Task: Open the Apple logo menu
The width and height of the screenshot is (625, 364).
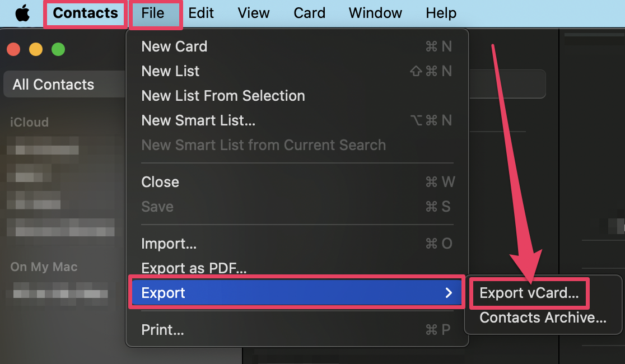Action: point(23,13)
